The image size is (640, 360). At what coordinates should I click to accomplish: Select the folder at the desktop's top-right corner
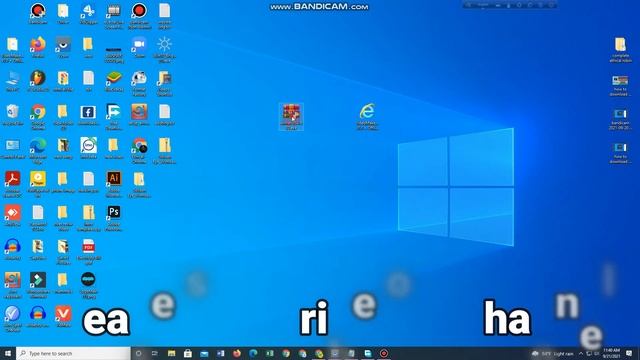pos(620,50)
